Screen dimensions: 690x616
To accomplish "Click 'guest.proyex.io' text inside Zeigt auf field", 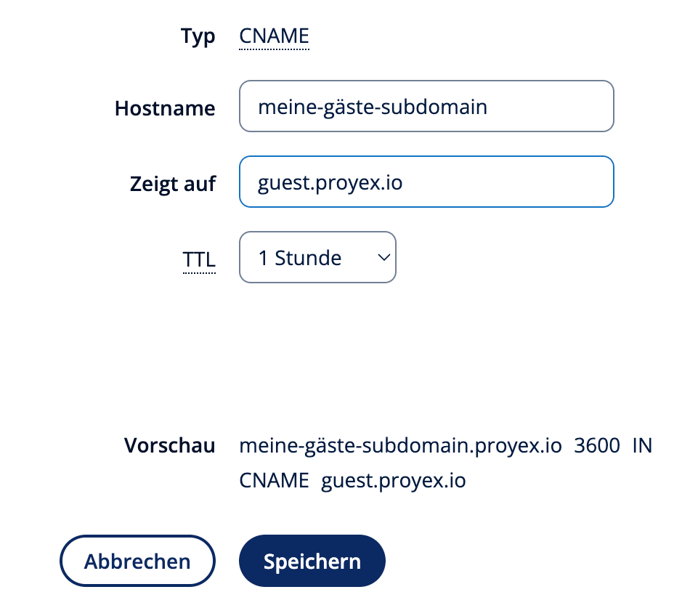I will (x=330, y=183).
